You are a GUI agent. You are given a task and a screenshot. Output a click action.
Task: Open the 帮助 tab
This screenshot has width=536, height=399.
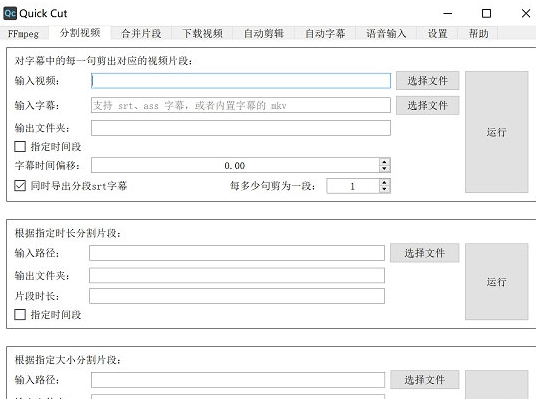point(478,34)
